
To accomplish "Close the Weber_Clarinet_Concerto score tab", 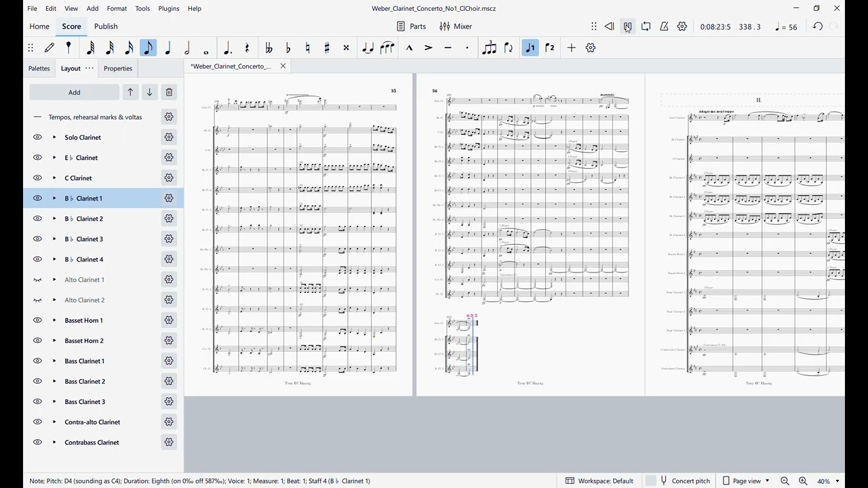I will click(283, 66).
